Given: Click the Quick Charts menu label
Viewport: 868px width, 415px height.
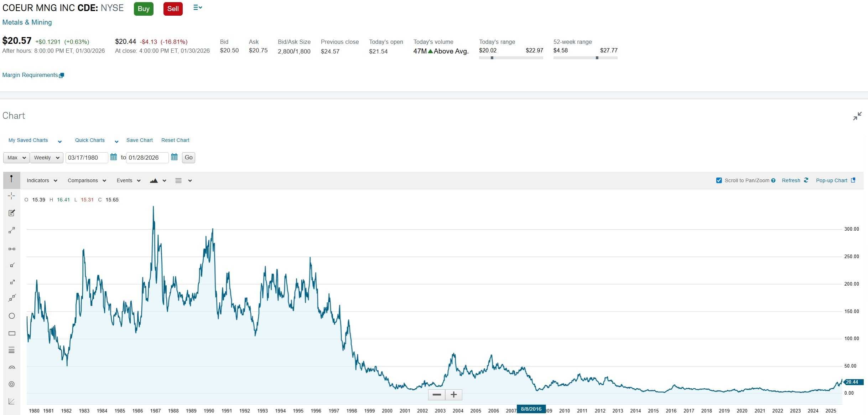Looking at the screenshot, I should coord(90,140).
